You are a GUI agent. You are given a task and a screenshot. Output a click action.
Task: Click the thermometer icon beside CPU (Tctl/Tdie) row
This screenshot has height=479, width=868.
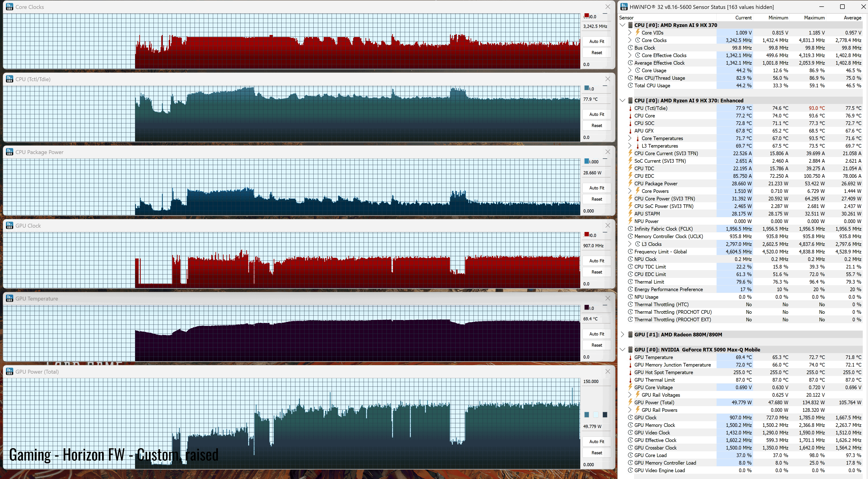click(630, 108)
